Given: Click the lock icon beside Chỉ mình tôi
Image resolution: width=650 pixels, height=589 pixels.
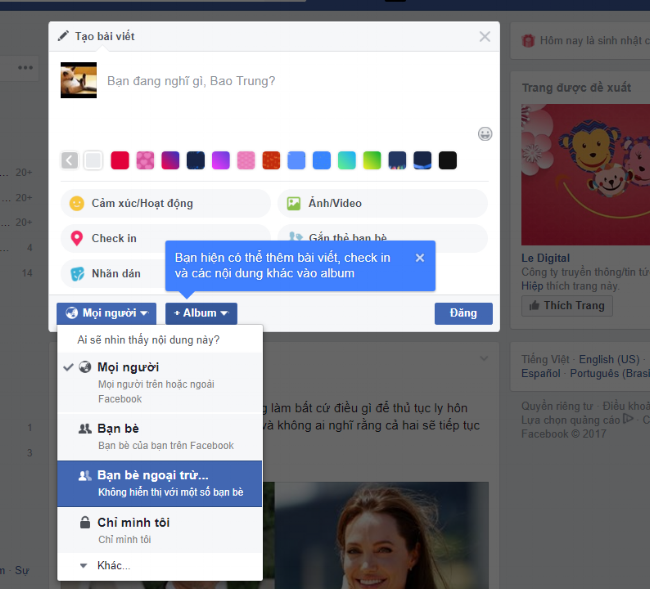Looking at the screenshot, I should (85, 522).
